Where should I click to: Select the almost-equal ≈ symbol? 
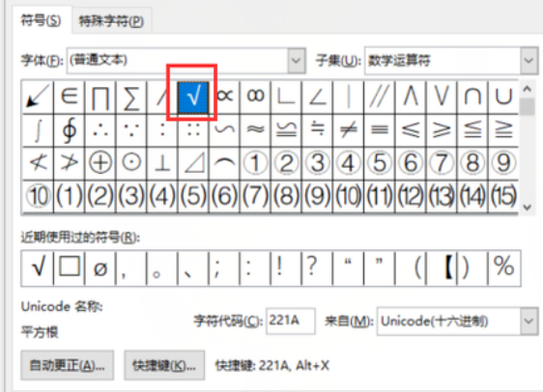click(255, 130)
